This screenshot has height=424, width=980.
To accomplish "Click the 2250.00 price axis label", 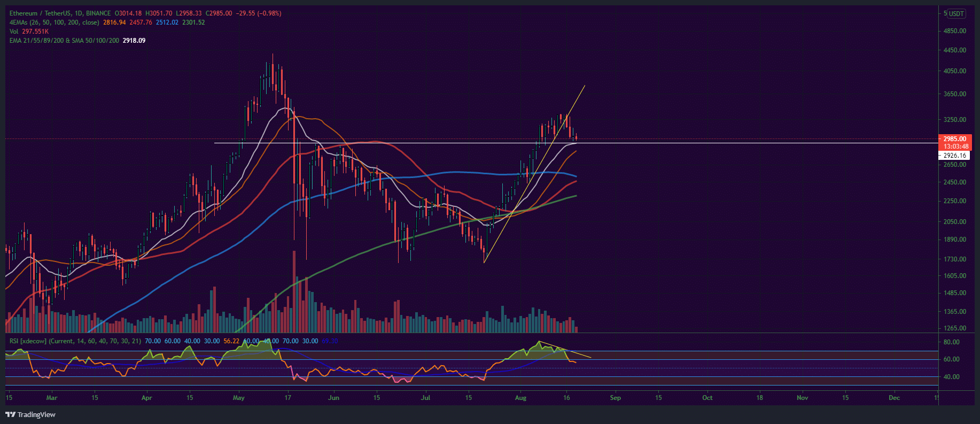I will point(955,201).
